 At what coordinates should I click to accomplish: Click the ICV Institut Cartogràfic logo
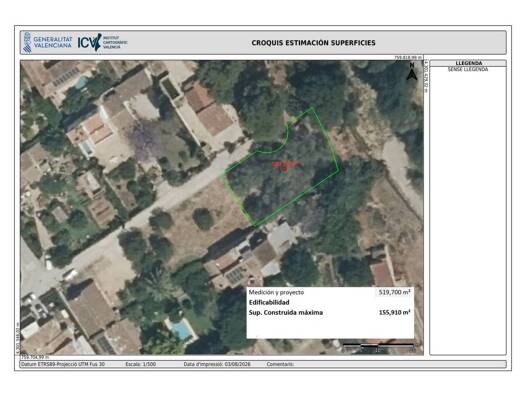click(x=102, y=42)
